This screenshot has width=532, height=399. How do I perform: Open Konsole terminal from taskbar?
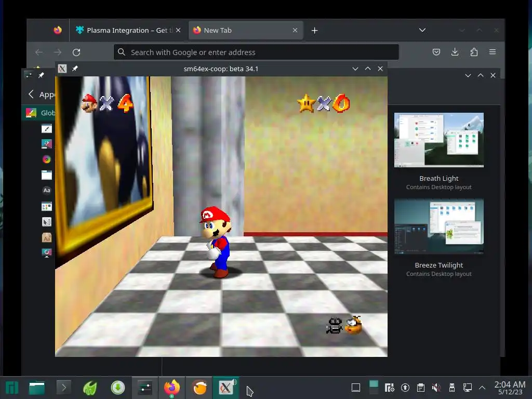coord(64,388)
